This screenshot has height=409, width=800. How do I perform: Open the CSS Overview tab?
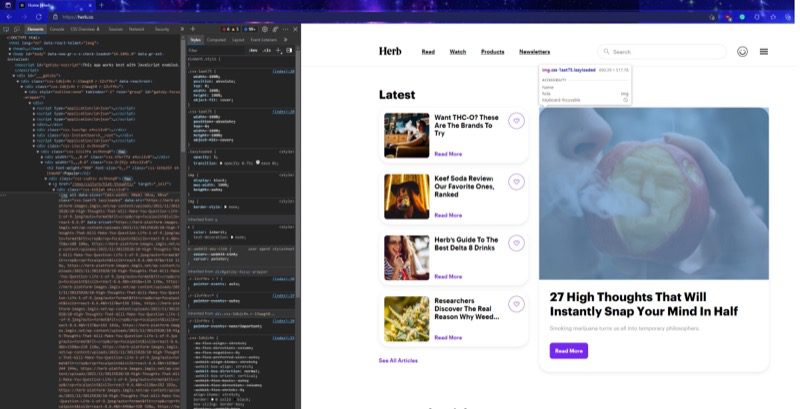(x=83, y=30)
